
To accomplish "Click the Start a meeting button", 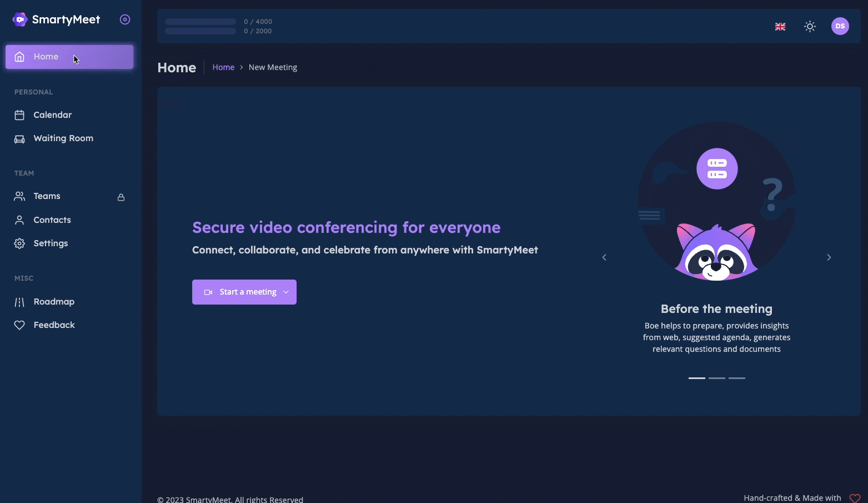I will click(244, 292).
